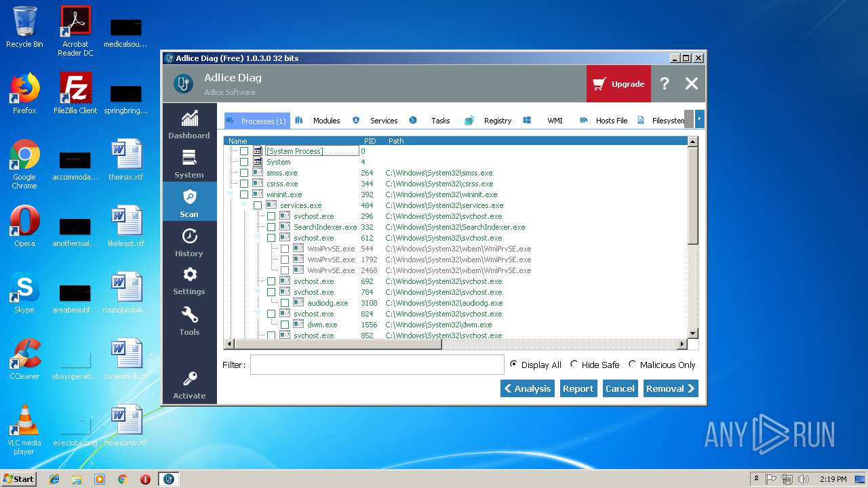The width and height of the screenshot is (868, 488).
Task: Switch to the Registry tab
Action: click(x=489, y=121)
